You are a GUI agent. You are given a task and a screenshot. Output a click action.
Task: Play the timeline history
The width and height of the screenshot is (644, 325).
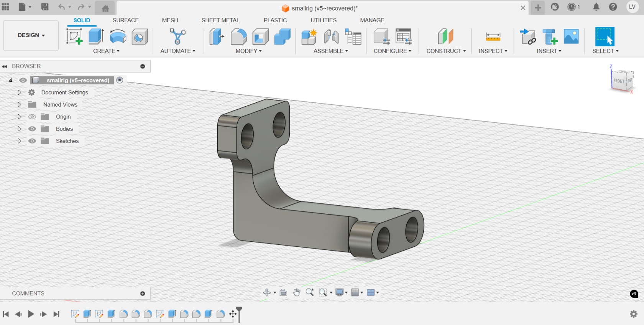[31, 314]
